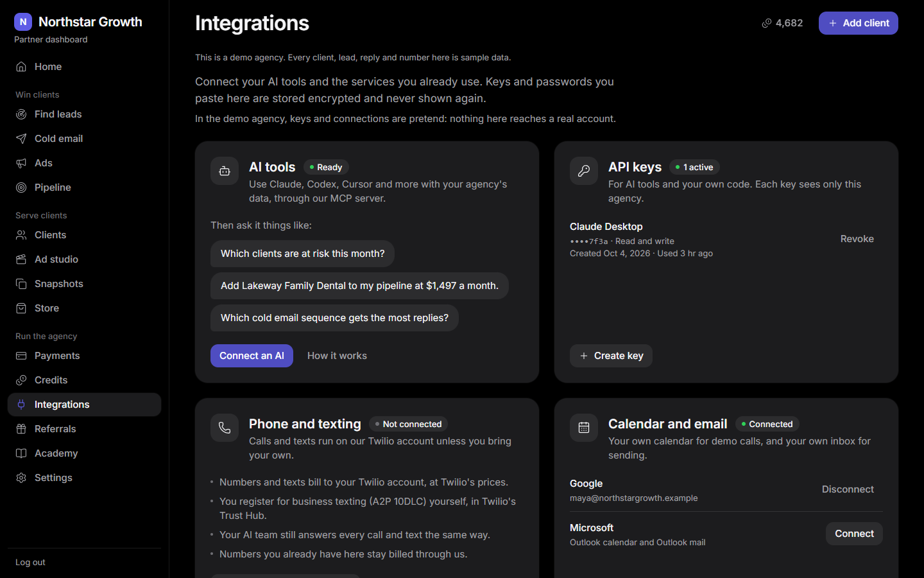Connect the Microsoft Outlook account

(854, 534)
